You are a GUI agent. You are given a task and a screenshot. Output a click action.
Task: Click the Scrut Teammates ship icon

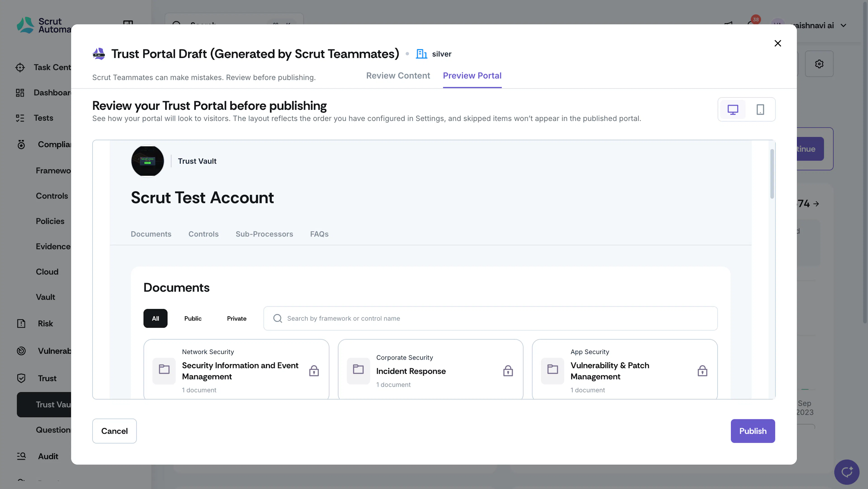[x=99, y=54]
